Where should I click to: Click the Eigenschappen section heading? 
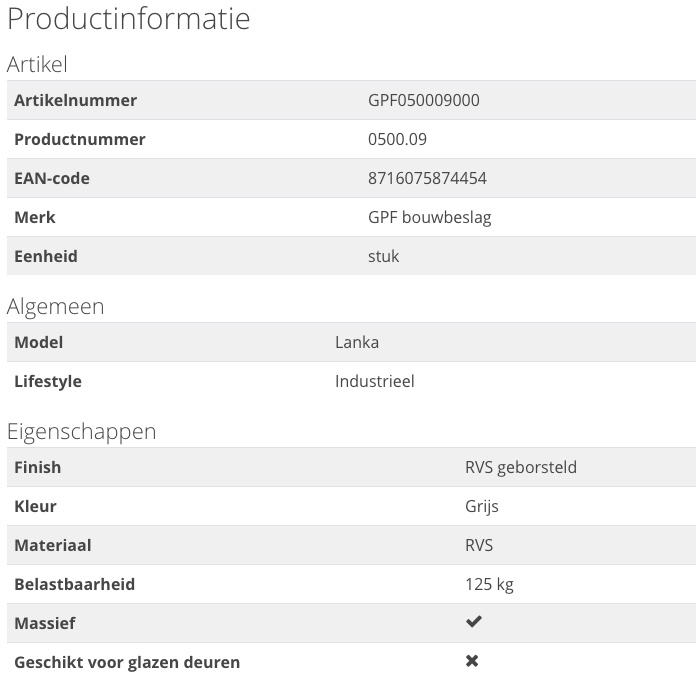point(82,432)
